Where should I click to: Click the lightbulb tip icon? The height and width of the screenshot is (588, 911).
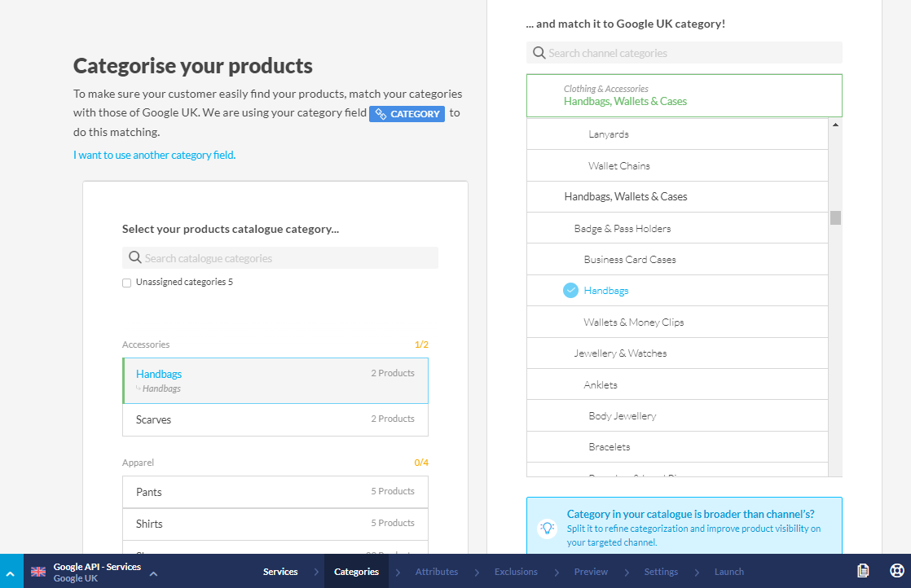point(548,528)
